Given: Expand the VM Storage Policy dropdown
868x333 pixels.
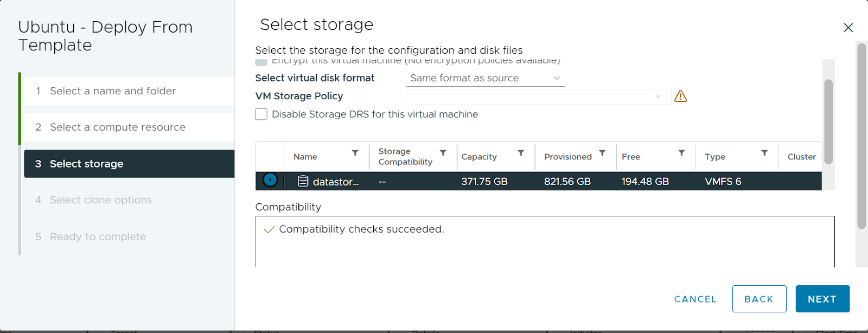Looking at the screenshot, I should pyautogui.click(x=538, y=97).
